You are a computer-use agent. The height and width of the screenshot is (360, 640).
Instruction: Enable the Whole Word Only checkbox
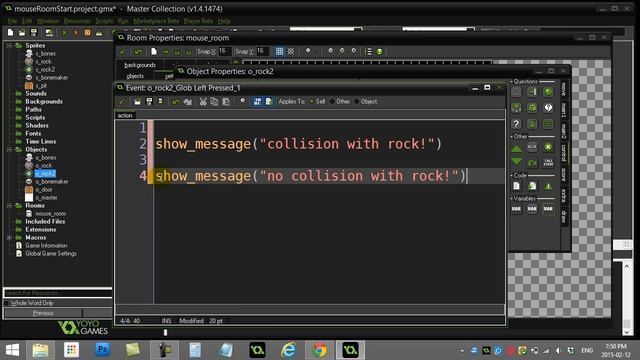pos(7,303)
